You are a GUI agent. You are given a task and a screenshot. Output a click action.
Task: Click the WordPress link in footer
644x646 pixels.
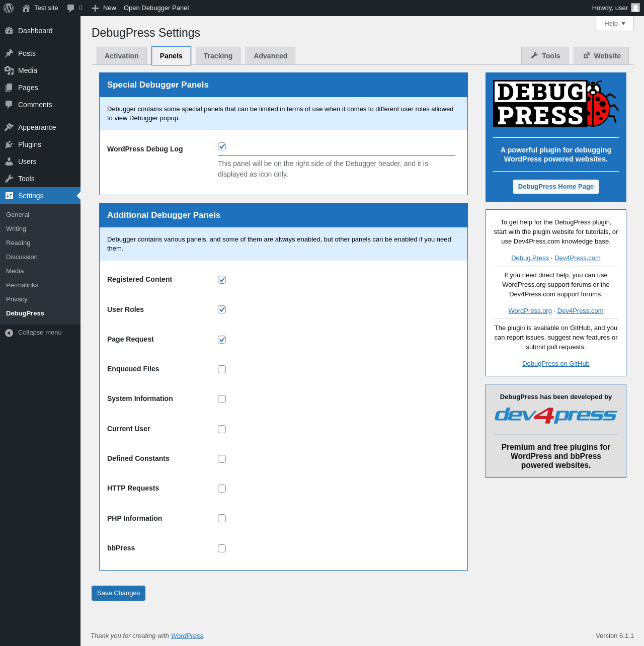point(187,636)
